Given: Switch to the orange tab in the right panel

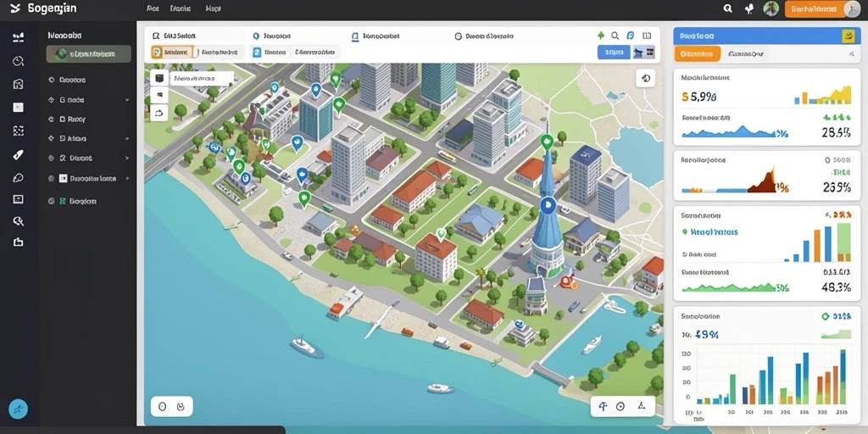Looking at the screenshot, I should tap(697, 53).
